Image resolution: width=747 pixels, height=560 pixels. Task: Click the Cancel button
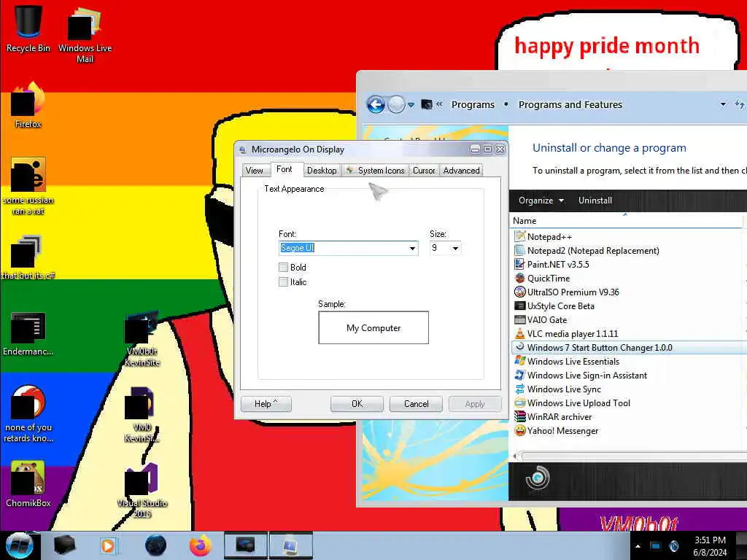pyautogui.click(x=417, y=404)
